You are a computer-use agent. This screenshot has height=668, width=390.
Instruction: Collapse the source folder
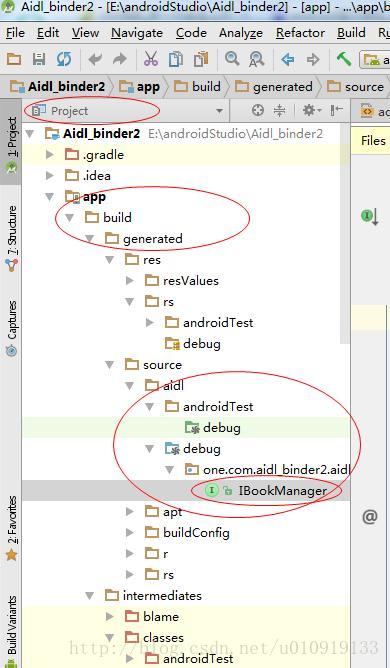point(110,365)
